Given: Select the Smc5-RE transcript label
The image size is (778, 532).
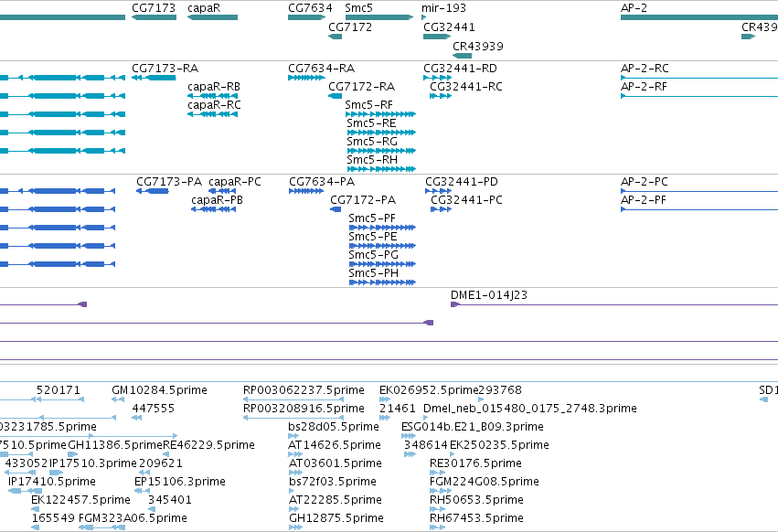Looking at the screenshot, I should pyautogui.click(x=371, y=123).
